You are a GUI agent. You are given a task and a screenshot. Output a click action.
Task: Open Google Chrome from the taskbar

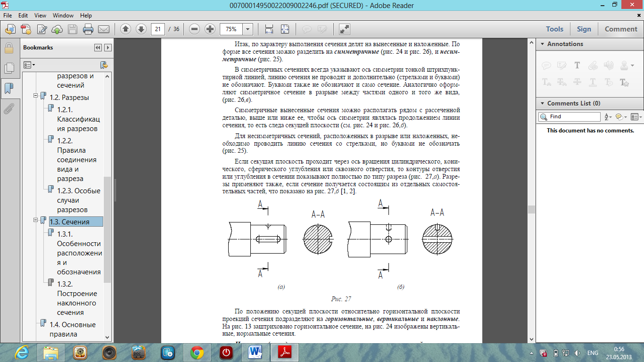click(x=197, y=353)
